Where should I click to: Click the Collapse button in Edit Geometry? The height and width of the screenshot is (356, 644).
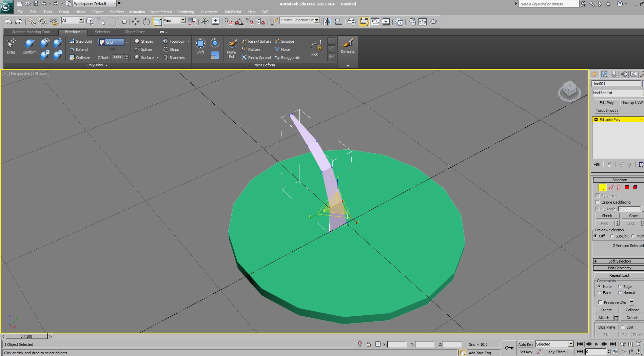[x=632, y=310]
